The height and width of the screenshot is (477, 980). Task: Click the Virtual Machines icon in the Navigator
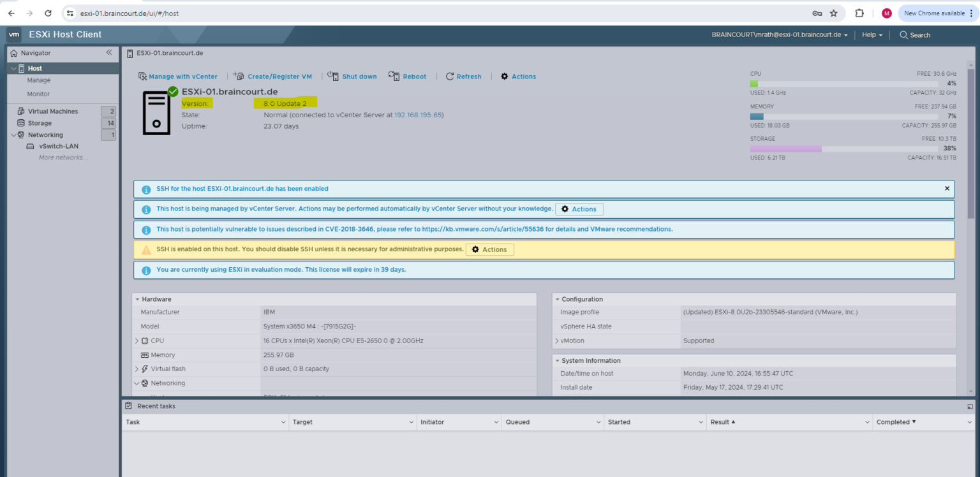[x=21, y=111]
